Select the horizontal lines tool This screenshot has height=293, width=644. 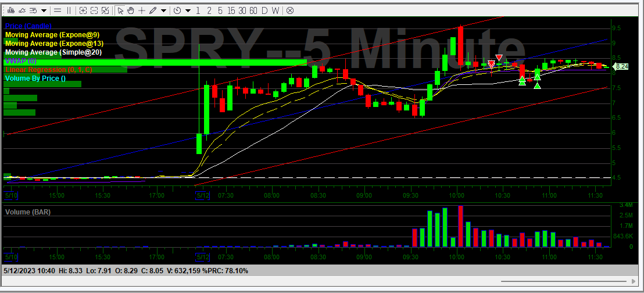58,10
